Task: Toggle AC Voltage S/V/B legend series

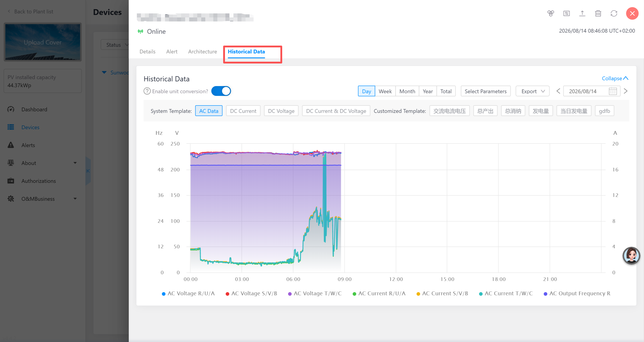Action: 251,293
